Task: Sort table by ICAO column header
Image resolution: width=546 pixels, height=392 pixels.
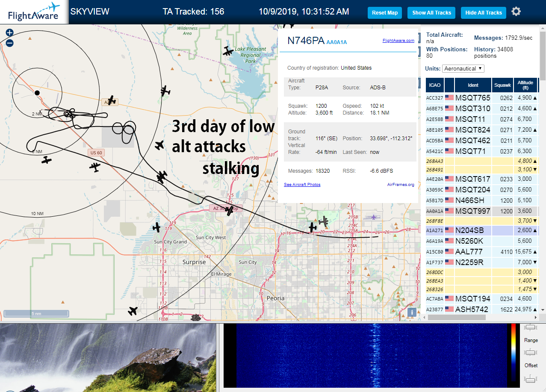Action: pos(435,85)
